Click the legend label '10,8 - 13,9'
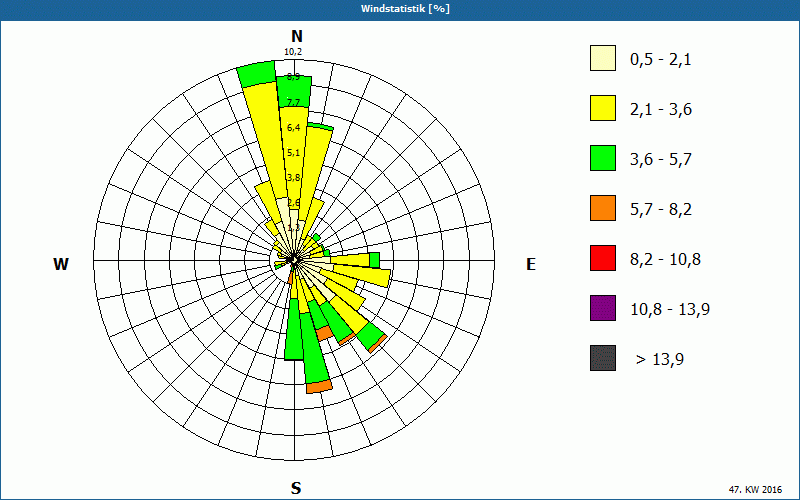The image size is (800, 500). [670, 310]
